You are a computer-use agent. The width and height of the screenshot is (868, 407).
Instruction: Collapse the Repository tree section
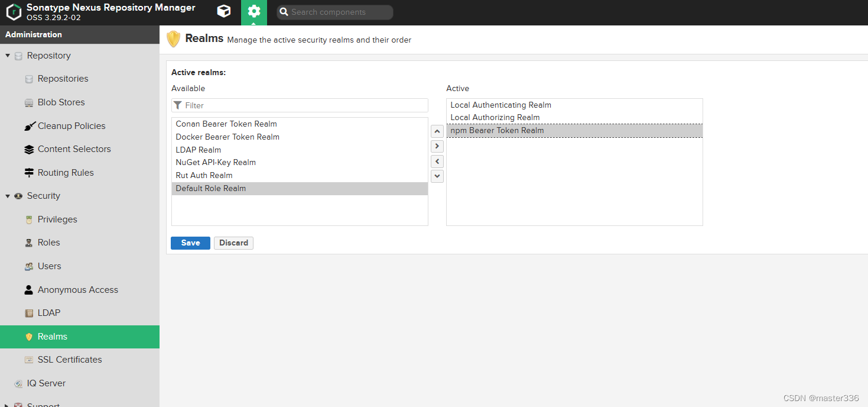[x=8, y=56]
